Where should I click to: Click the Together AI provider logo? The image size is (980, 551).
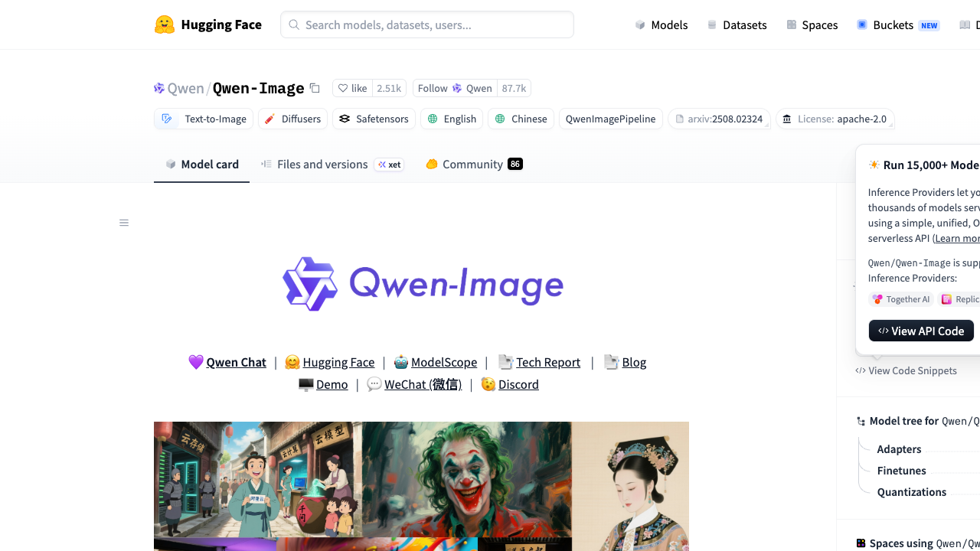pyautogui.click(x=877, y=299)
